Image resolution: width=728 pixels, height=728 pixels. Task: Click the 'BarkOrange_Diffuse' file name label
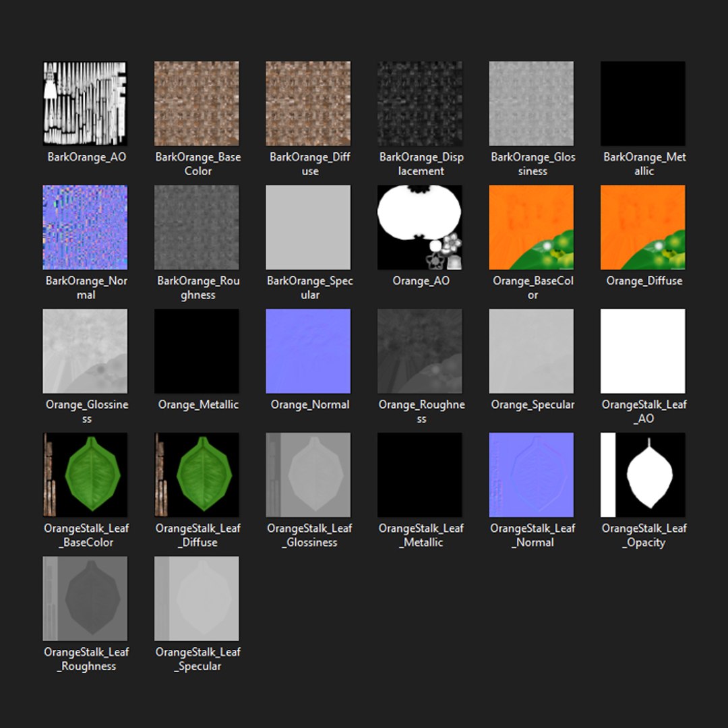[310, 164]
